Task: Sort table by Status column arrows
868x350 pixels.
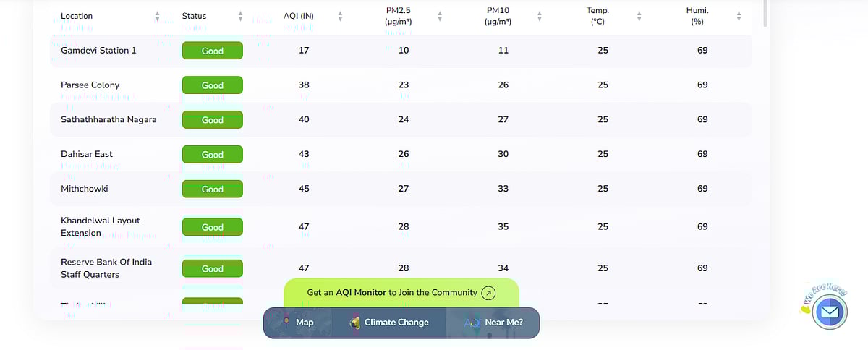Action: [240, 16]
